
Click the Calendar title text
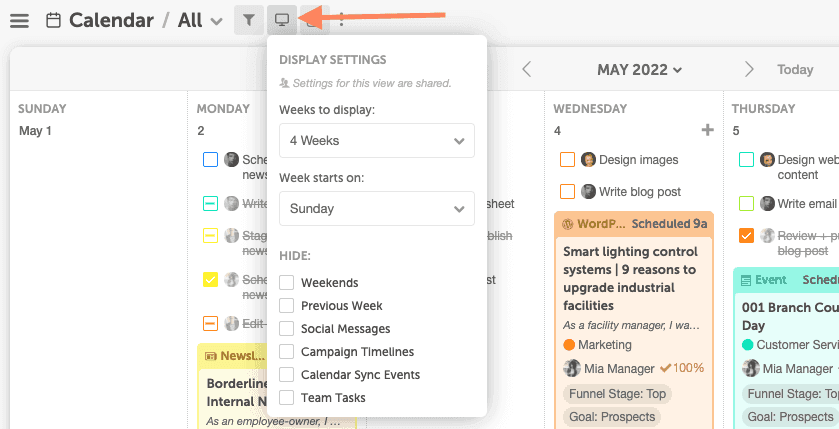click(x=111, y=21)
